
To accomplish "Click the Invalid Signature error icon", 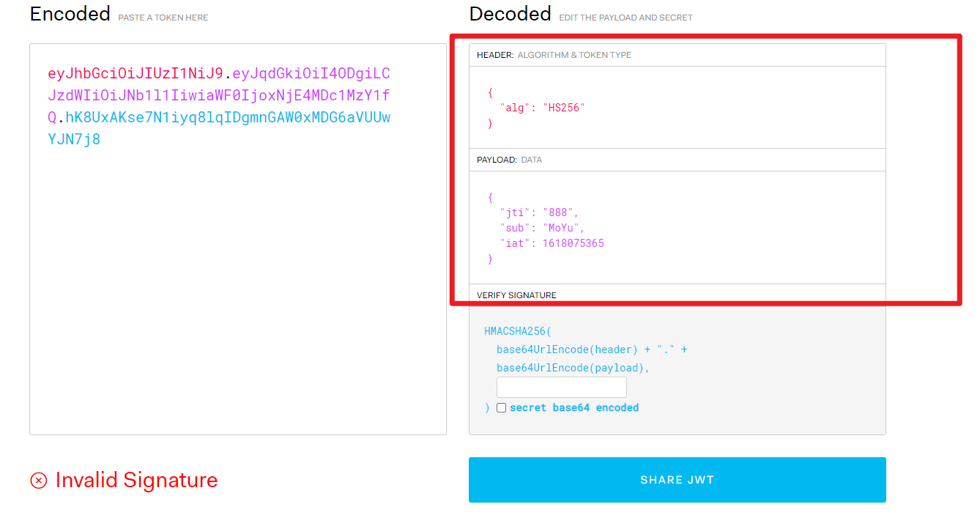I will click(39, 481).
